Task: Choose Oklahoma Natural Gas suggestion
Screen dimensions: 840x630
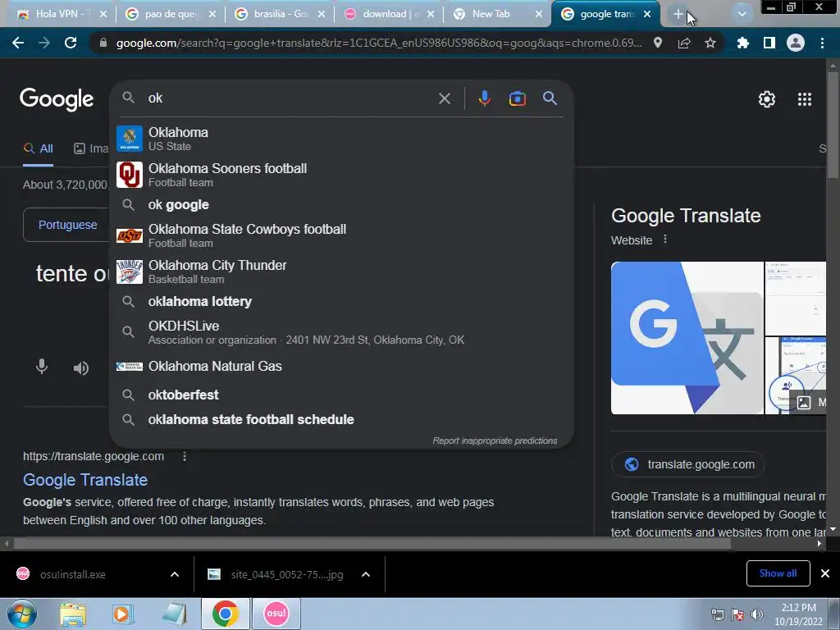Action: (x=341, y=367)
